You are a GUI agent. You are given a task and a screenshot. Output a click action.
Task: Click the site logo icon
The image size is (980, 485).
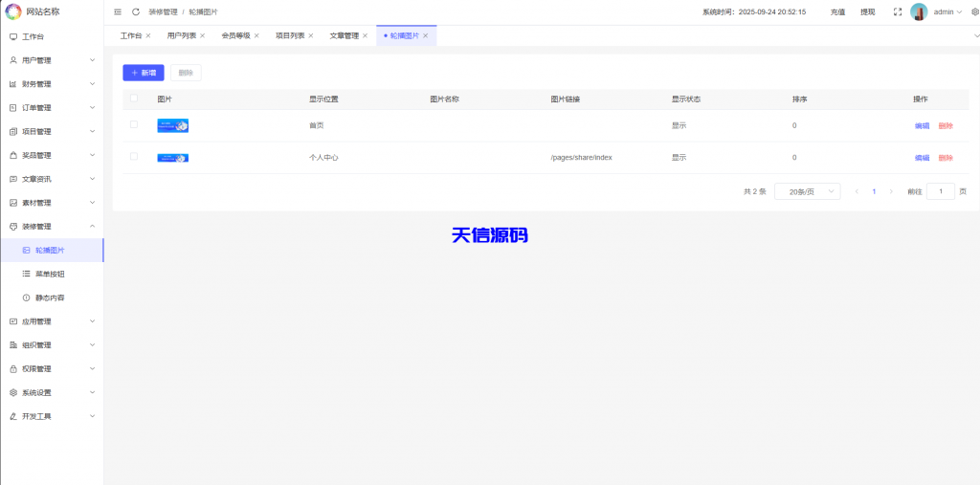13,11
